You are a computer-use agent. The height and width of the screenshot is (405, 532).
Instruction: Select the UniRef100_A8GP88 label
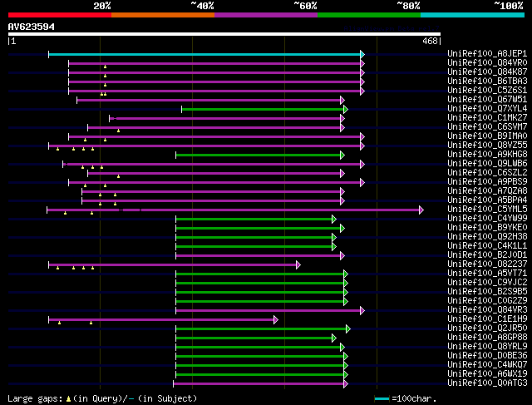[x=487, y=338]
